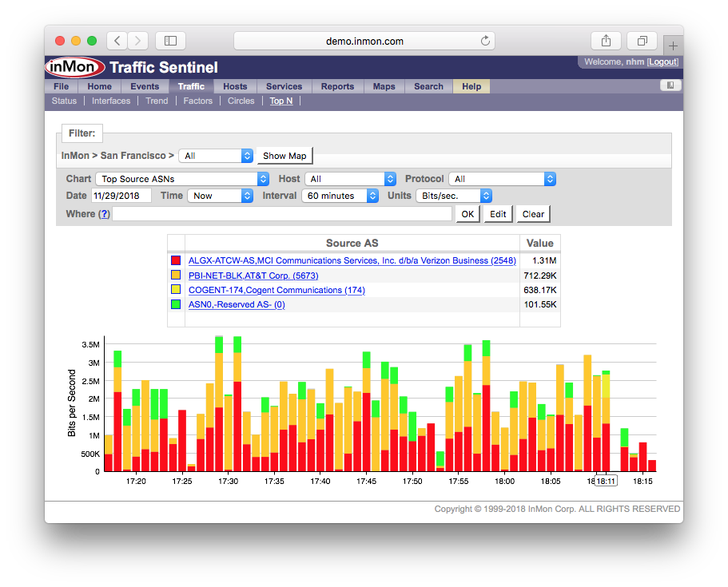Click the Show Map button
The height and width of the screenshot is (587, 728).
pyautogui.click(x=284, y=156)
